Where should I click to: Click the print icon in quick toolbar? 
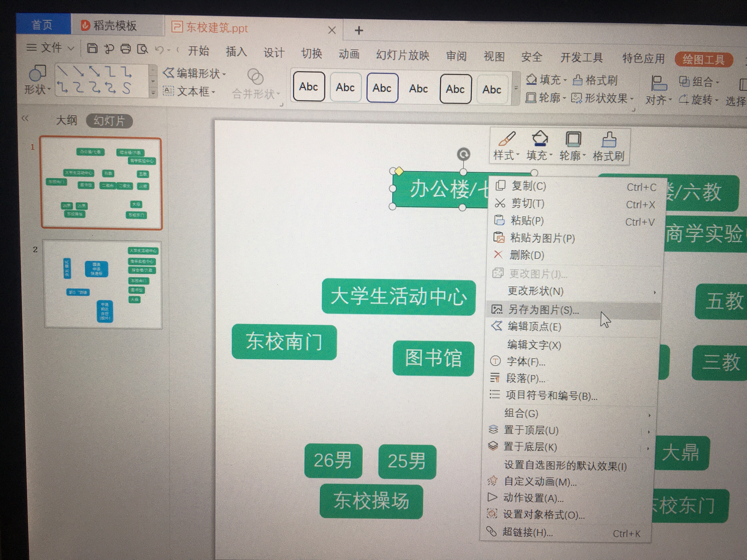pyautogui.click(x=126, y=49)
